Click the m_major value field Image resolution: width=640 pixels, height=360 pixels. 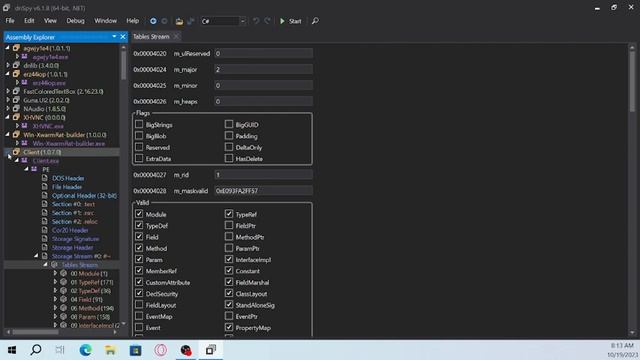pos(264,69)
